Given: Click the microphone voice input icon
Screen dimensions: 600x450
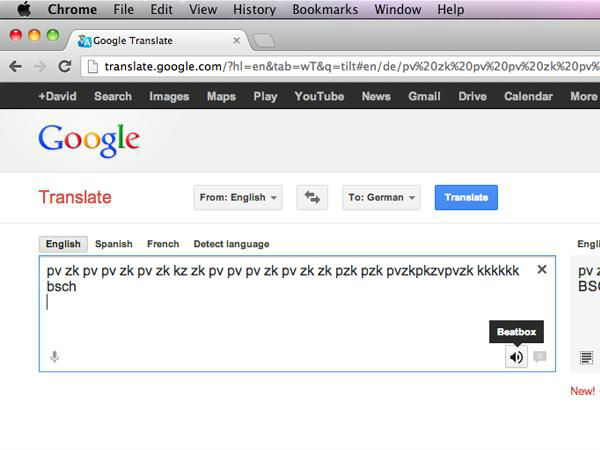Looking at the screenshot, I should (55, 357).
